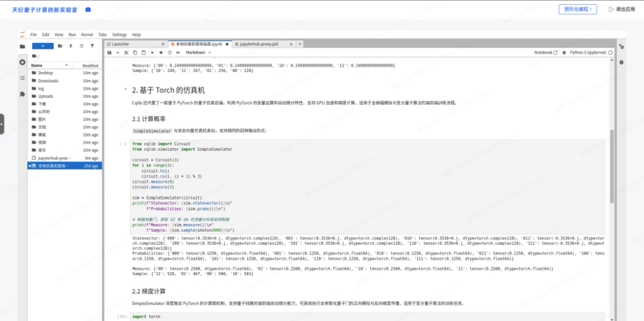
Task: Run the selected cell with play icon
Action: point(153,52)
